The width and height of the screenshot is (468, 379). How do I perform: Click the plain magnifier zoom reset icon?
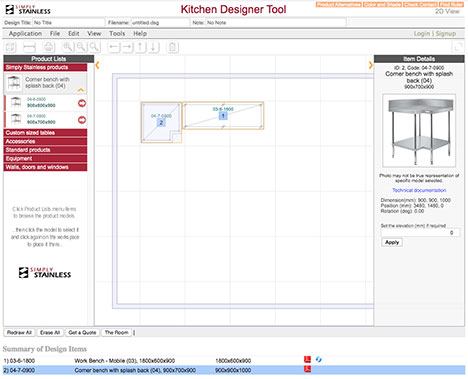95,47
